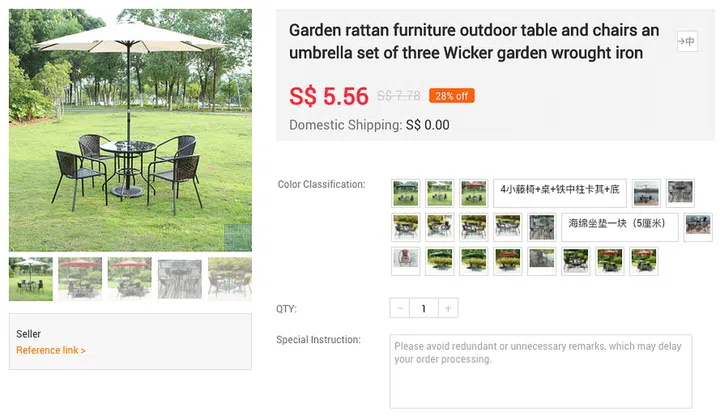Select the second thumbnail under the main photo
Screen dimensions: 720x420
click(80, 279)
